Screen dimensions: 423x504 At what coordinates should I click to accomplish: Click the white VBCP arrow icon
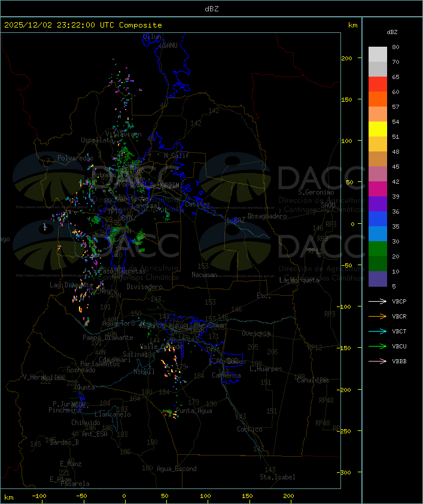378,301
